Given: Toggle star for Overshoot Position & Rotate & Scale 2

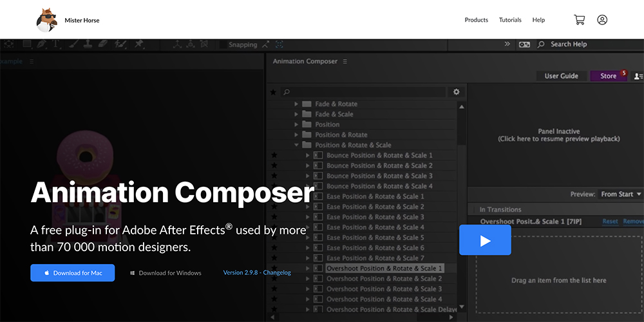Looking at the screenshot, I should 274,278.
